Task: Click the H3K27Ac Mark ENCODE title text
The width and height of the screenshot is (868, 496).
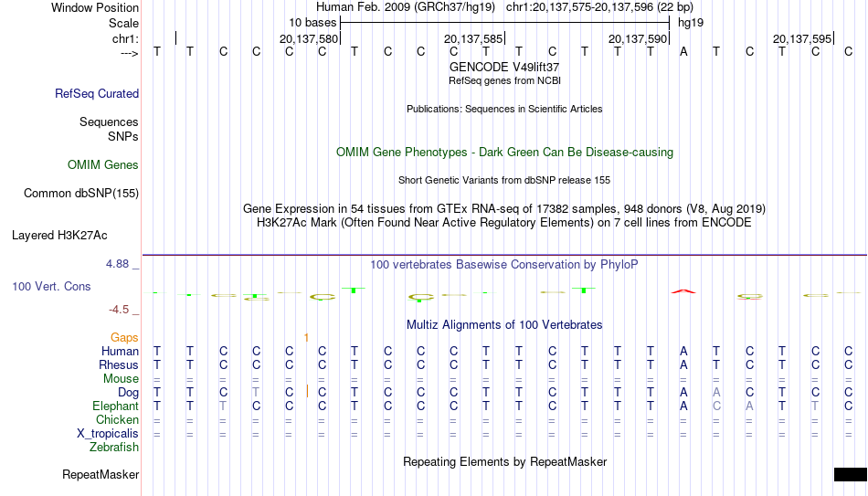Action: pyautogui.click(x=504, y=223)
